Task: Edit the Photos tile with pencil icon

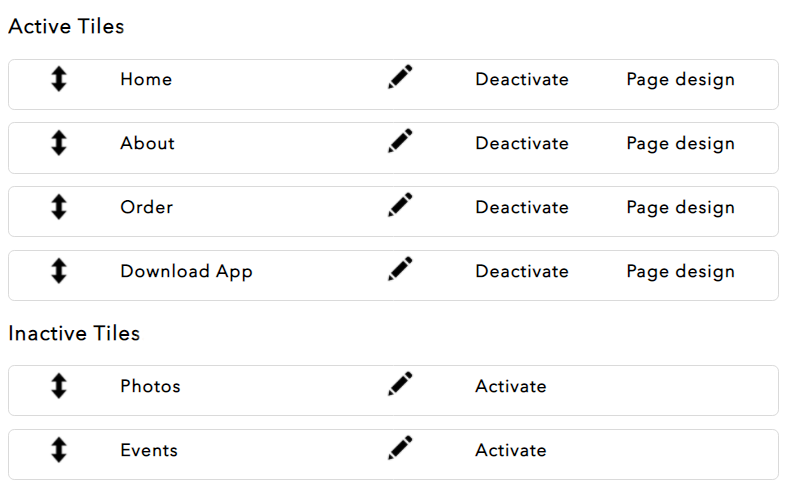Action: tap(400, 384)
